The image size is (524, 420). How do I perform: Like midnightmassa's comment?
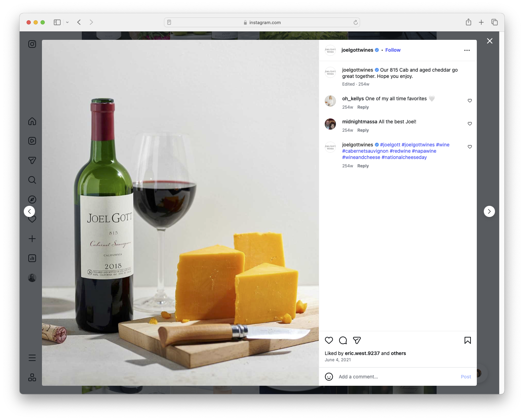point(470,124)
